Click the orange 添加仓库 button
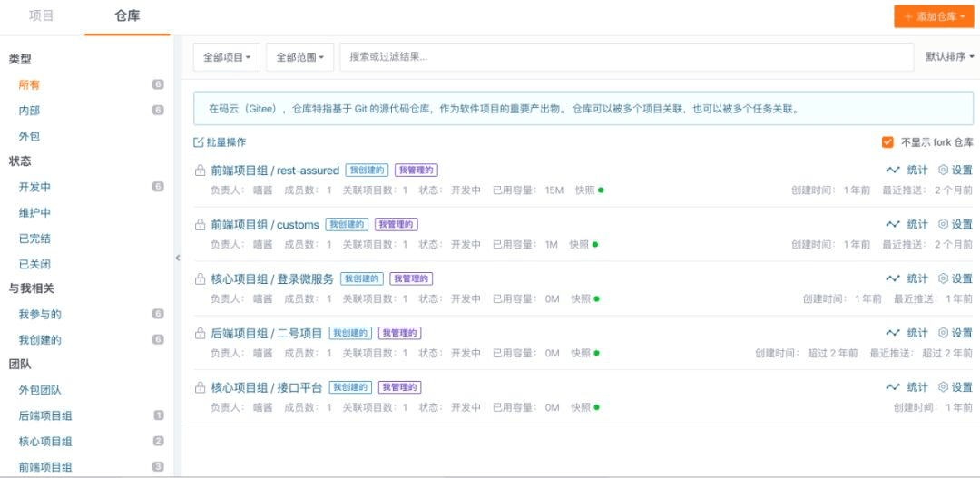 click(x=933, y=16)
